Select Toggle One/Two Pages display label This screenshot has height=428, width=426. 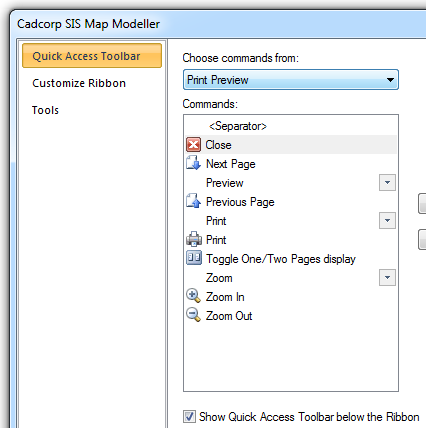pos(281,259)
